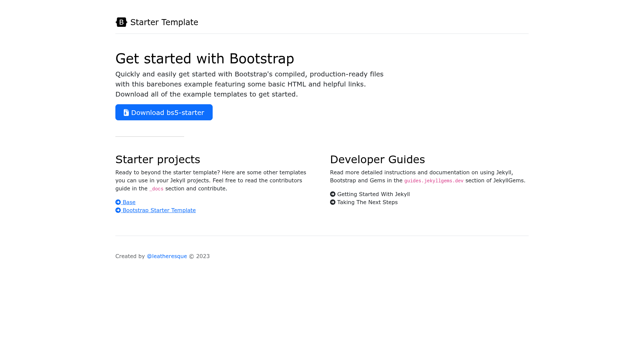Open the Starter Template header title

click(x=164, y=22)
